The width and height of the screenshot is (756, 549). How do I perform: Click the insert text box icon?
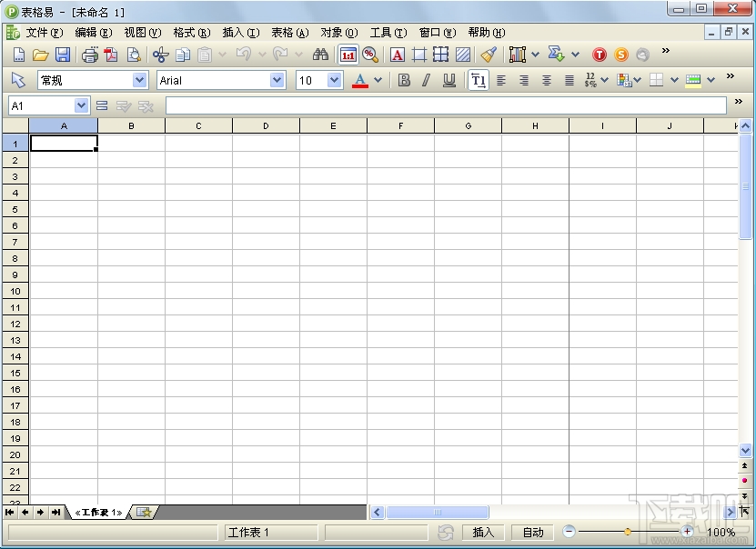coord(398,55)
